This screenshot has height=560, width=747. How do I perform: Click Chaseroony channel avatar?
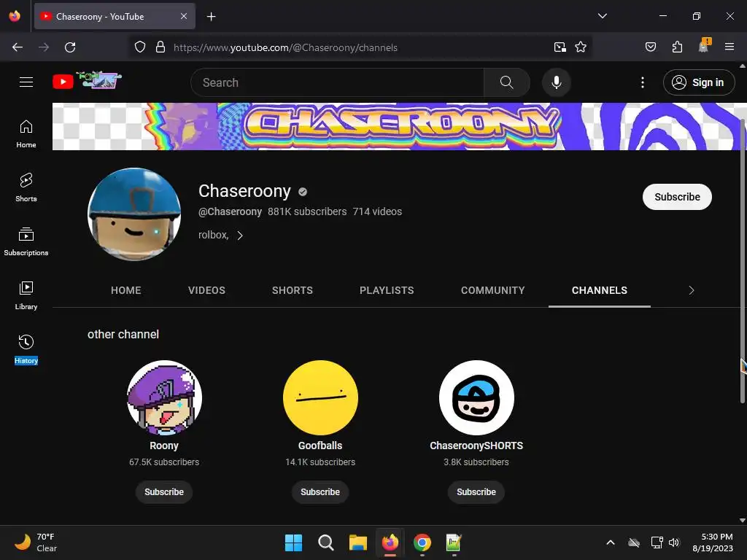point(134,214)
